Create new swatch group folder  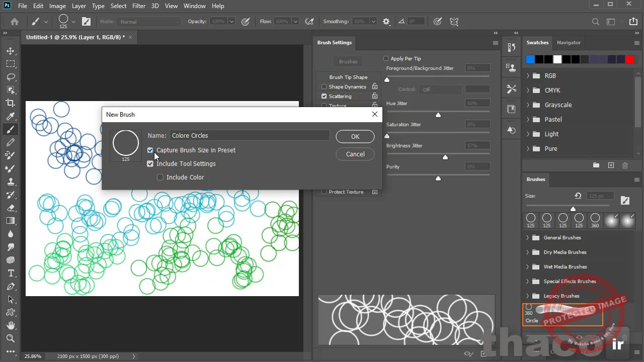click(x=596, y=165)
